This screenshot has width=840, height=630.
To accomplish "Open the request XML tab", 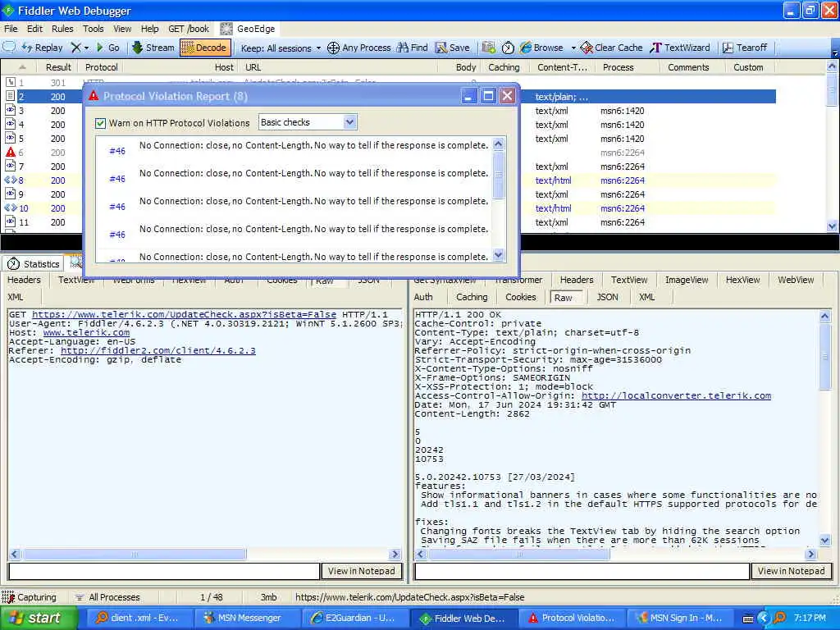I will click(15, 297).
